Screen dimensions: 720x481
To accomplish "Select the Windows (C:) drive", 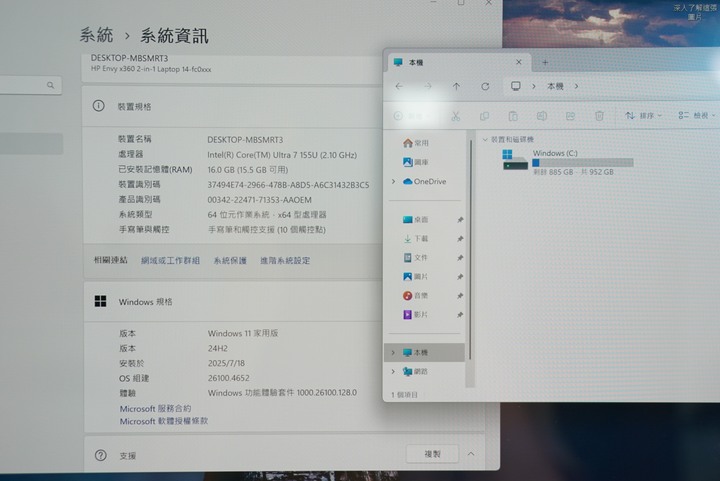I will tap(568, 162).
